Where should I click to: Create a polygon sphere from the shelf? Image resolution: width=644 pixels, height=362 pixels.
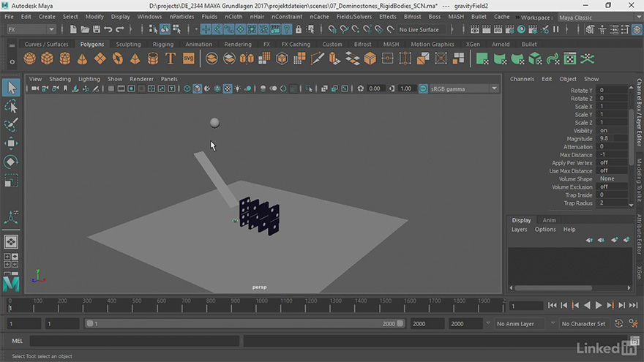click(29, 59)
